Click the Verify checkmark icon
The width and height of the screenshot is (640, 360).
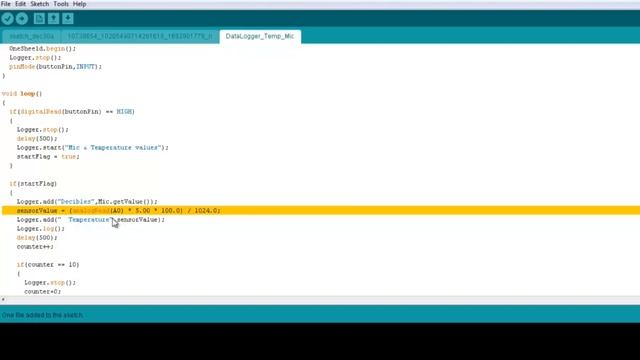[x=8, y=18]
